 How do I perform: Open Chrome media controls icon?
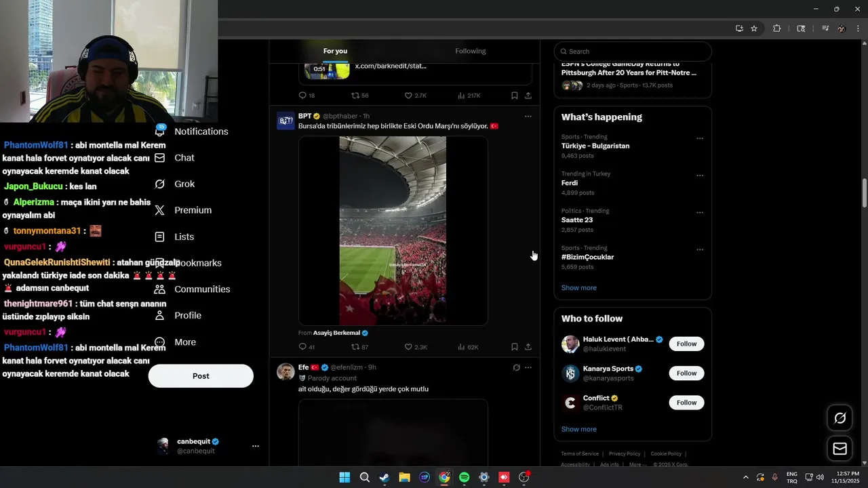825,28
